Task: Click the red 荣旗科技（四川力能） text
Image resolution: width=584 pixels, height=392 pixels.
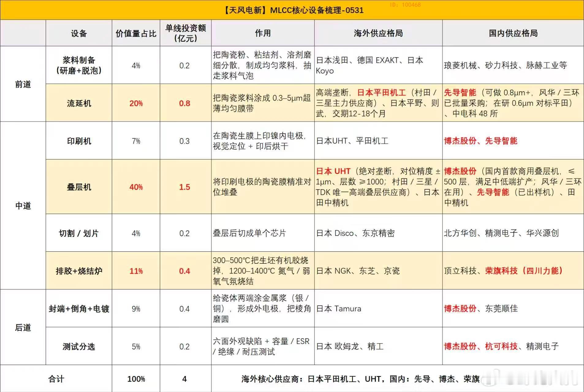Action: 524,271
